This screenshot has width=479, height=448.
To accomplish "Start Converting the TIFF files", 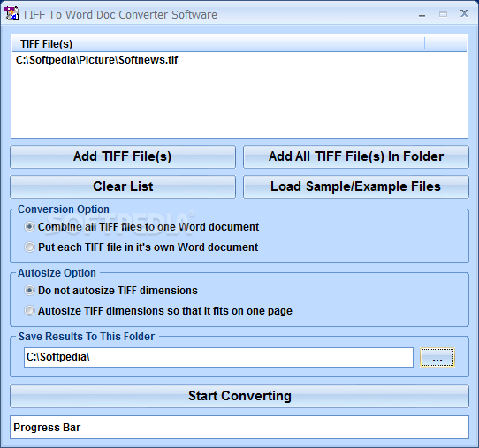I will tap(239, 396).
